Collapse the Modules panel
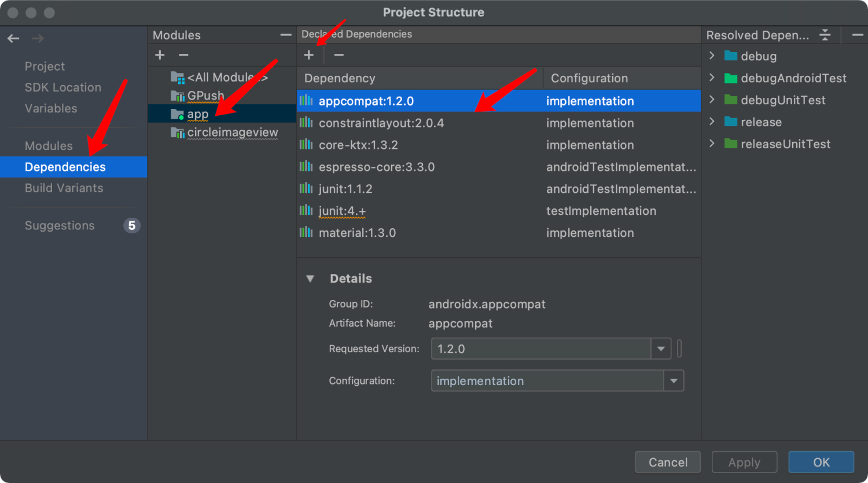Screen dimensions: 868x483 tap(285, 35)
